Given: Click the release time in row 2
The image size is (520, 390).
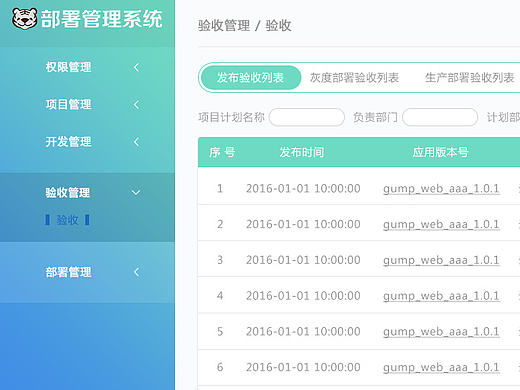Looking at the screenshot, I should click(x=303, y=224).
